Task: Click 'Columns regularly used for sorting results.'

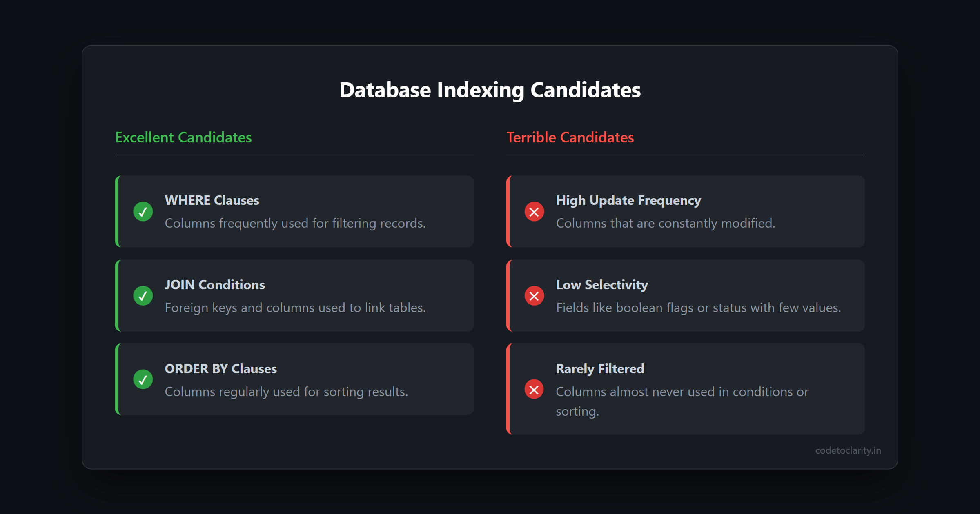Action: click(286, 392)
